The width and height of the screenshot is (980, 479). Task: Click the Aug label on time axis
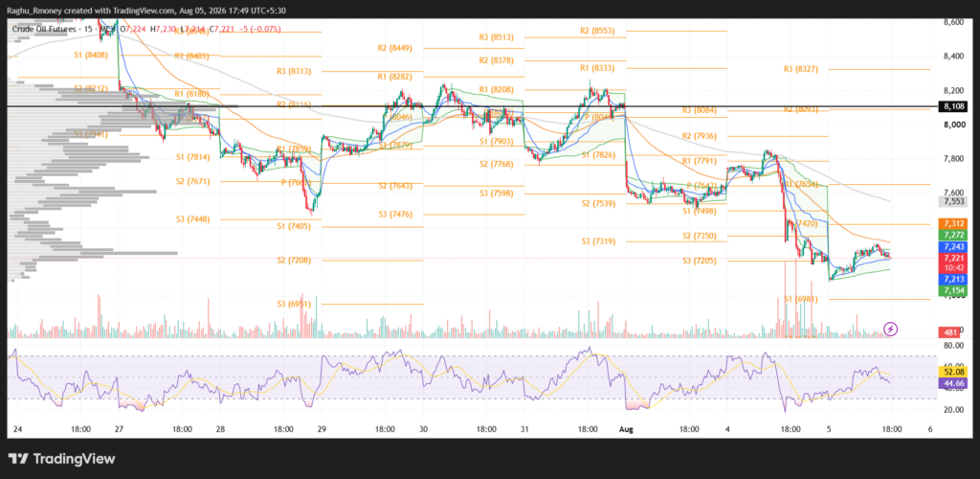[626, 429]
